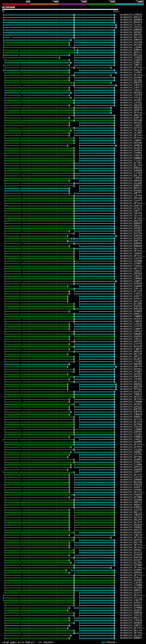Select the UniRef100_B0UGN2 label
Viewport: 146px width, 644px height.
click(x=131, y=191)
